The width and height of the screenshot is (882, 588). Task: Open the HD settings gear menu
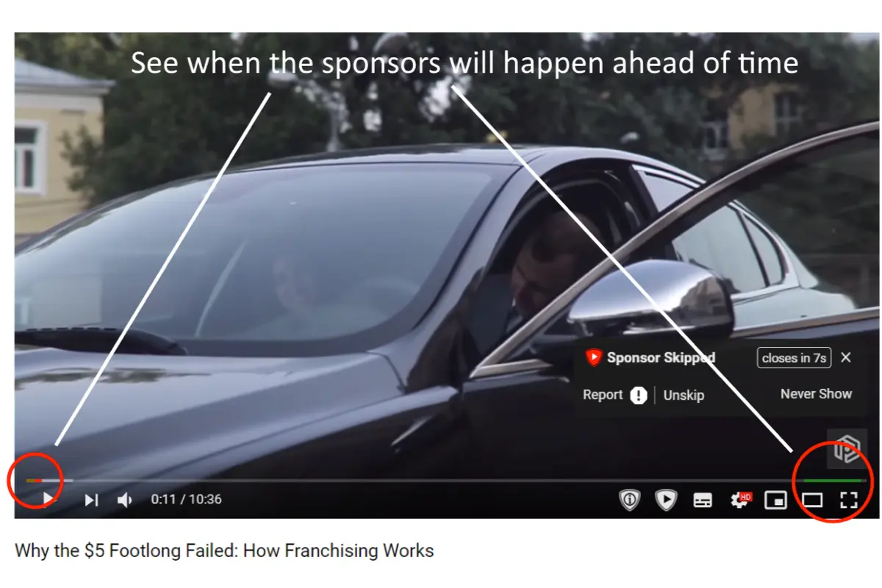[x=739, y=500]
